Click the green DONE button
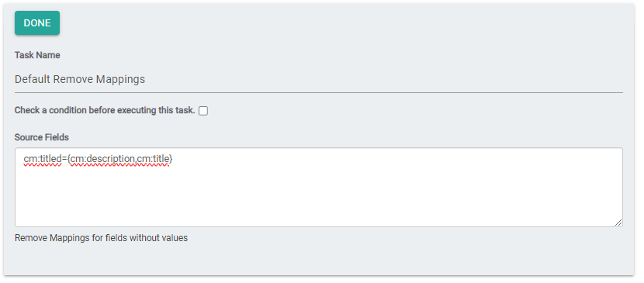Viewport: 644px width, 283px height. [x=37, y=23]
